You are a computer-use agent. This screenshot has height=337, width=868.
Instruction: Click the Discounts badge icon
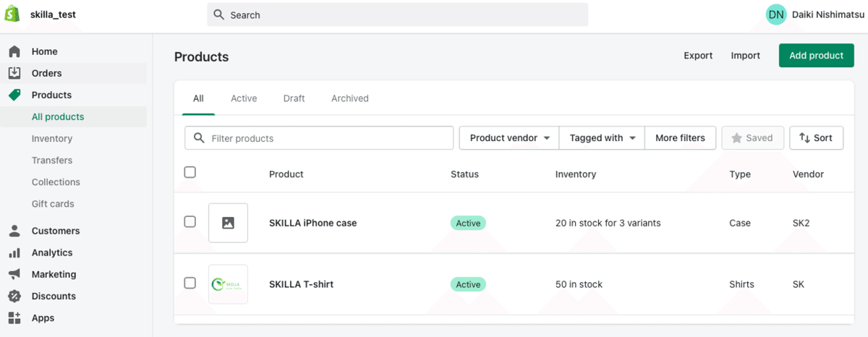pyautogui.click(x=14, y=296)
